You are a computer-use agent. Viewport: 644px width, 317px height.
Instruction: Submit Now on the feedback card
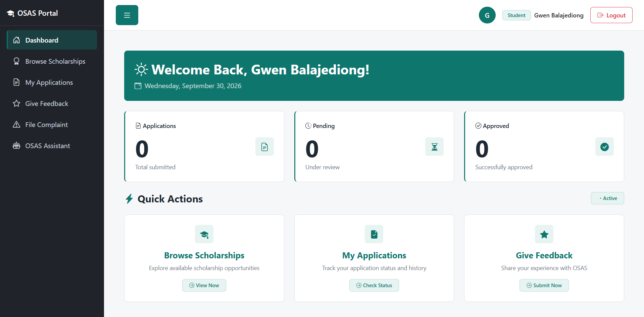click(x=544, y=286)
